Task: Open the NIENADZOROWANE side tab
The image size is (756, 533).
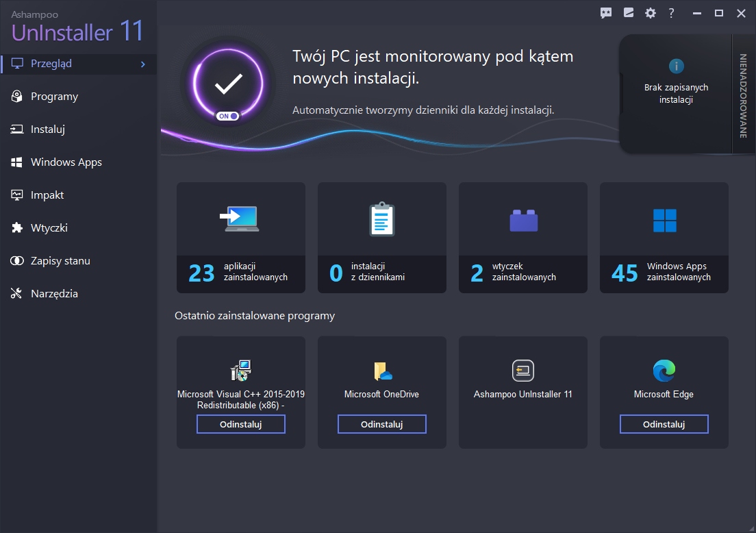Action: tap(743, 95)
